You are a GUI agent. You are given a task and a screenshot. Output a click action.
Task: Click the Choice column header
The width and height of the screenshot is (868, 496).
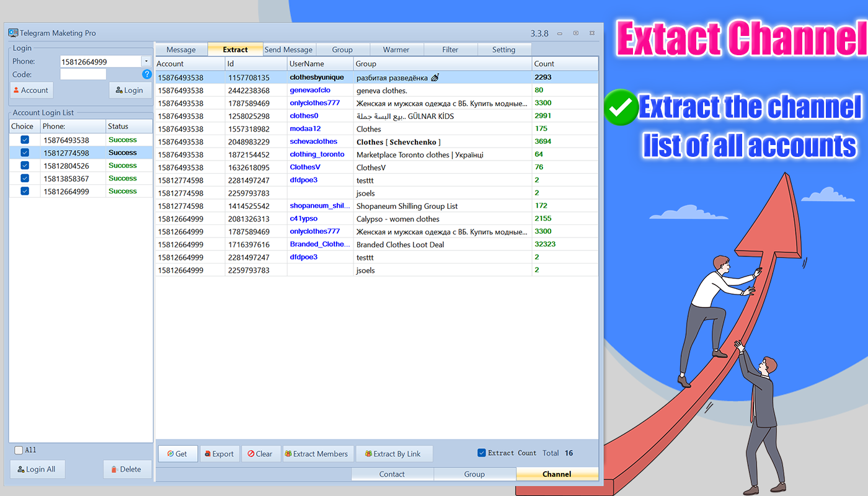[x=25, y=126]
